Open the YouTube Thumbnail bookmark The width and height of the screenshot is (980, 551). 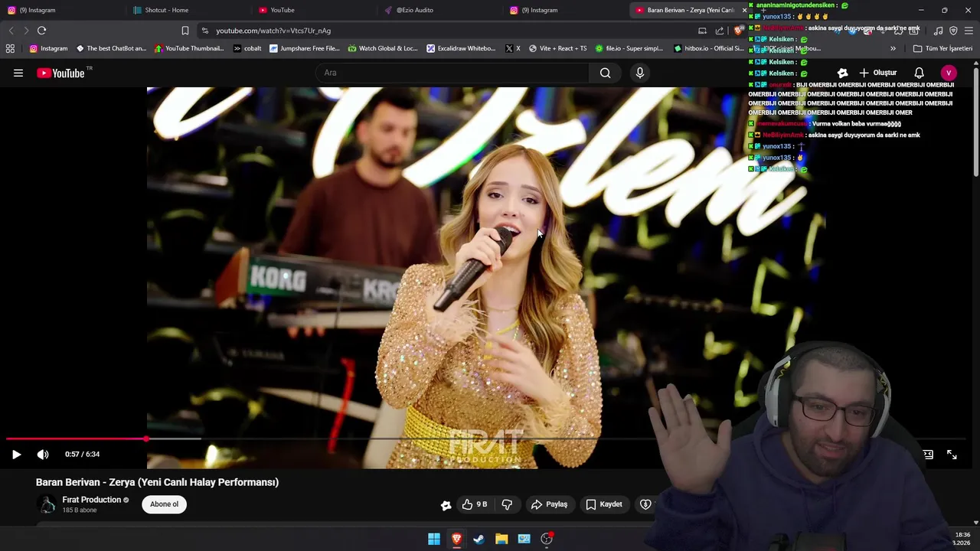[189, 48]
